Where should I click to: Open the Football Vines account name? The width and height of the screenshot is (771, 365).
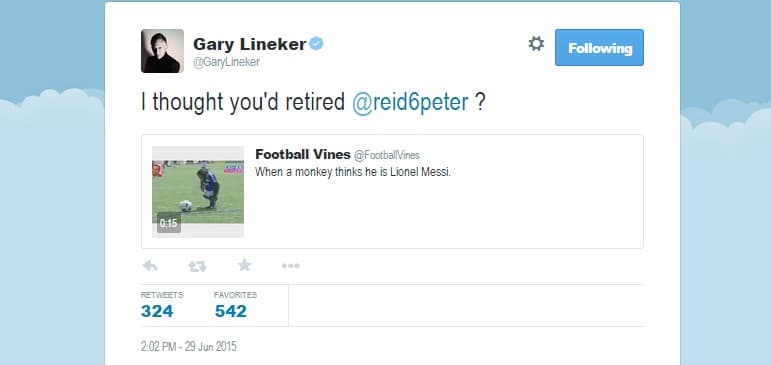pyautogui.click(x=303, y=154)
